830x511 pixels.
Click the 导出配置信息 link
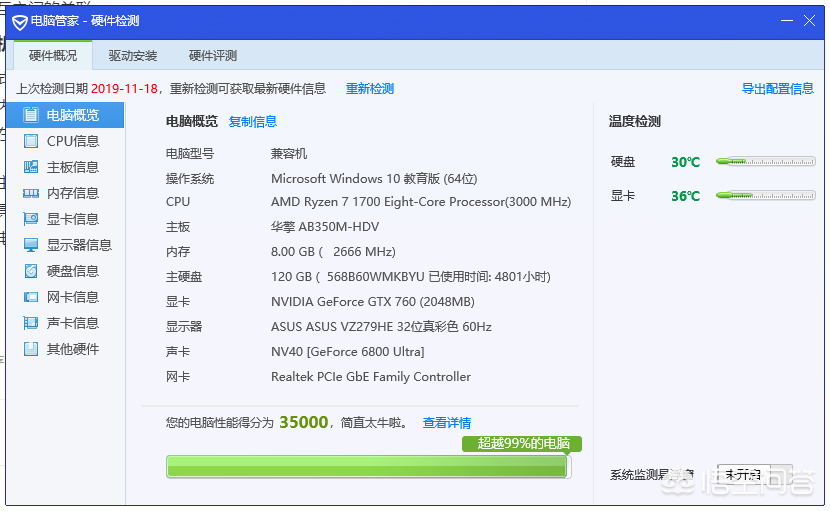click(778, 88)
